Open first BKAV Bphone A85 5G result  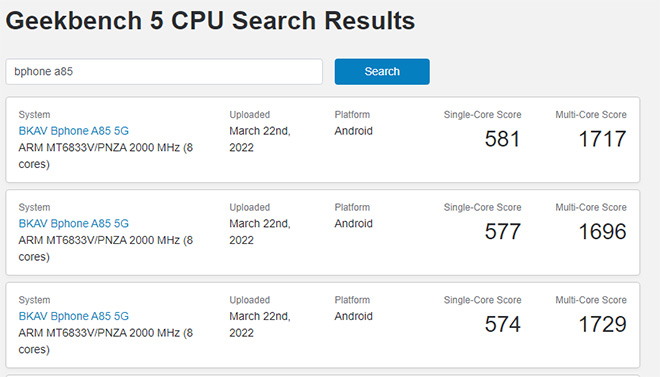pos(74,131)
